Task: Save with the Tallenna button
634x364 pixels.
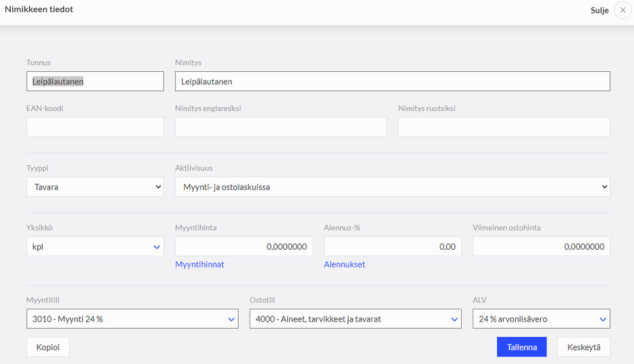Action: click(x=522, y=347)
